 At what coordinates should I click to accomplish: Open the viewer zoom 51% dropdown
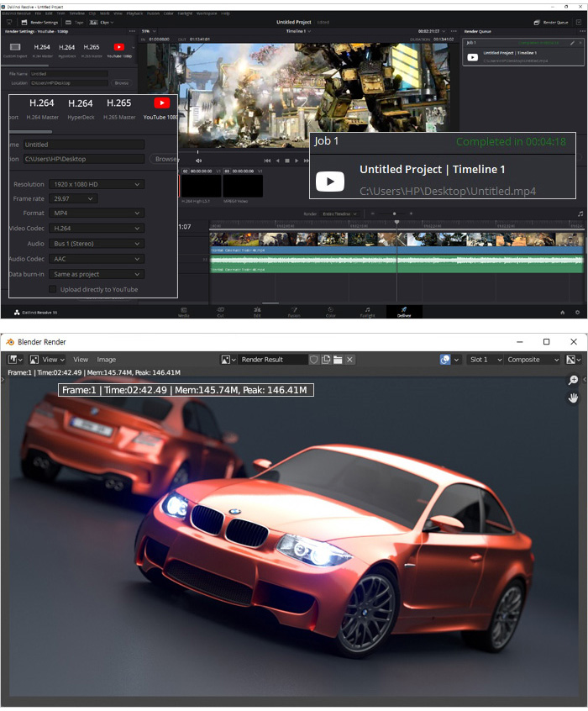tap(149, 31)
